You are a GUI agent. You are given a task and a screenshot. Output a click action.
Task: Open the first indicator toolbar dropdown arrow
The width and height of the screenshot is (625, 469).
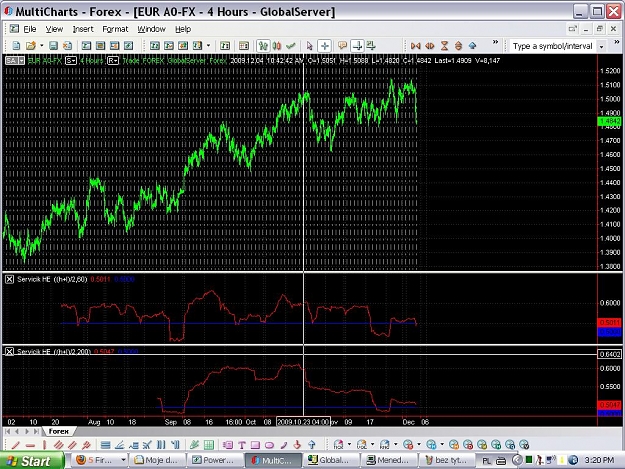click(x=349, y=444)
